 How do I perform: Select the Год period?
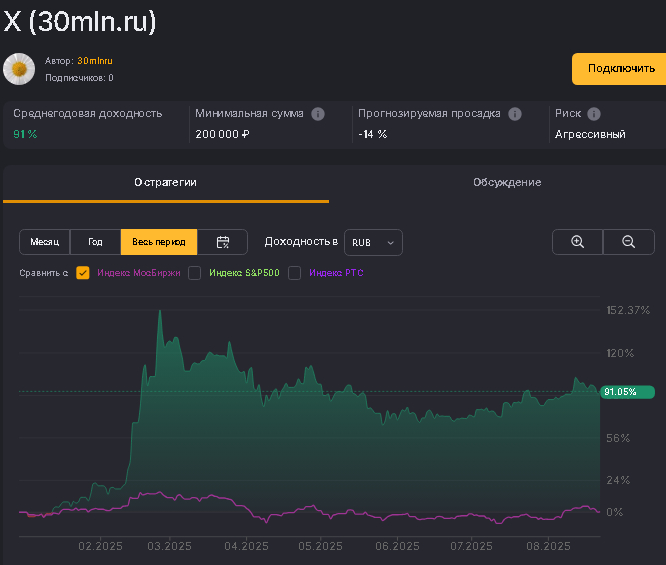coord(95,242)
